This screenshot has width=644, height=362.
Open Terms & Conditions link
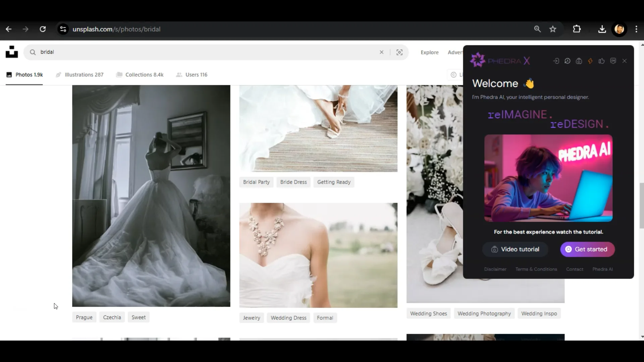(x=536, y=269)
